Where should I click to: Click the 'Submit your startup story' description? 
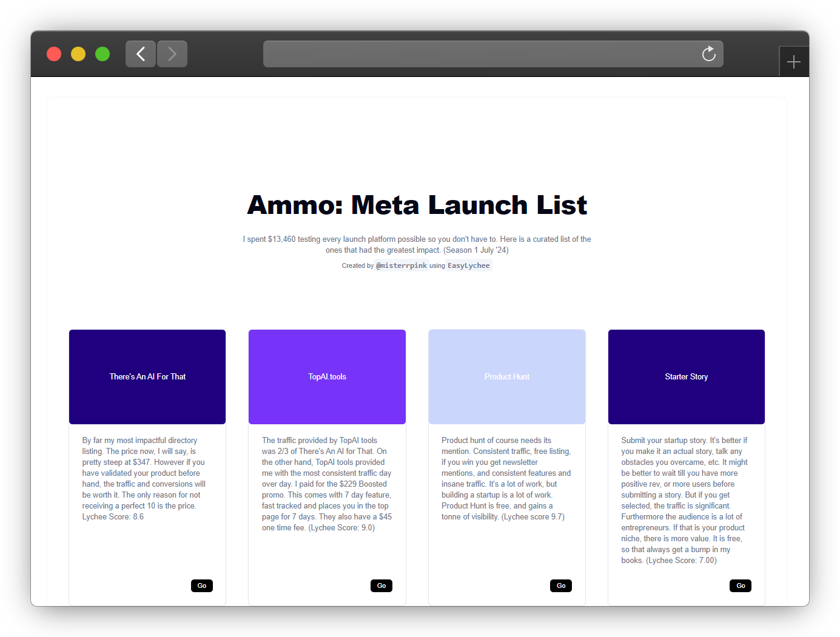tap(685, 501)
